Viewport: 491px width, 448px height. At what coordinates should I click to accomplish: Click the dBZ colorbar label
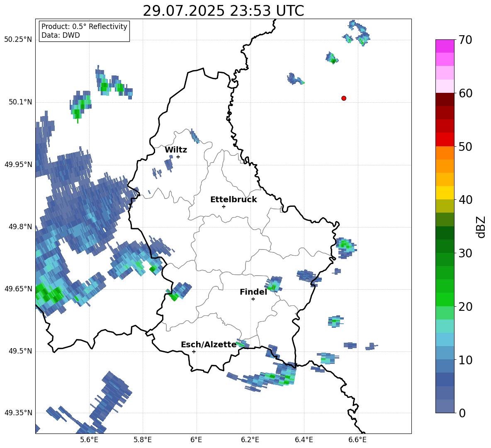pyautogui.click(x=480, y=227)
